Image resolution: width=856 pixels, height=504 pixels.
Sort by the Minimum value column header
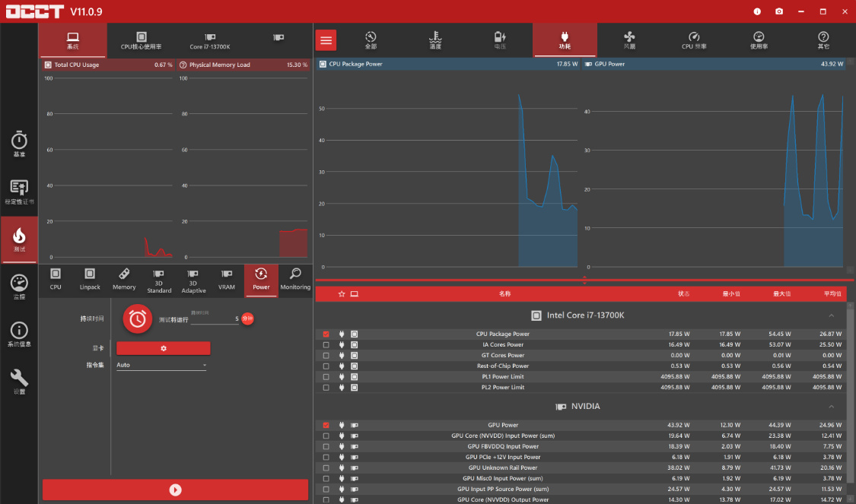(731, 294)
